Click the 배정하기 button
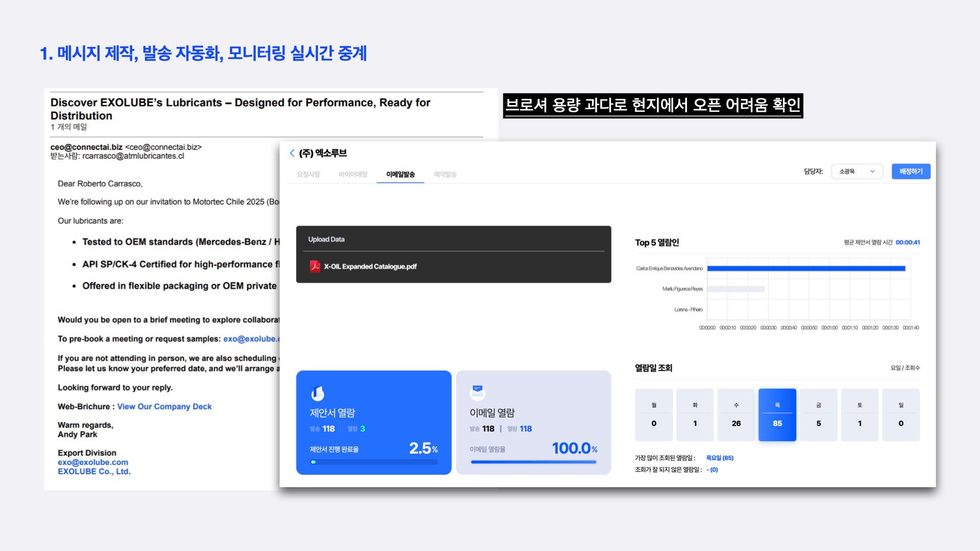The width and height of the screenshot is (980, 551). 911,171
